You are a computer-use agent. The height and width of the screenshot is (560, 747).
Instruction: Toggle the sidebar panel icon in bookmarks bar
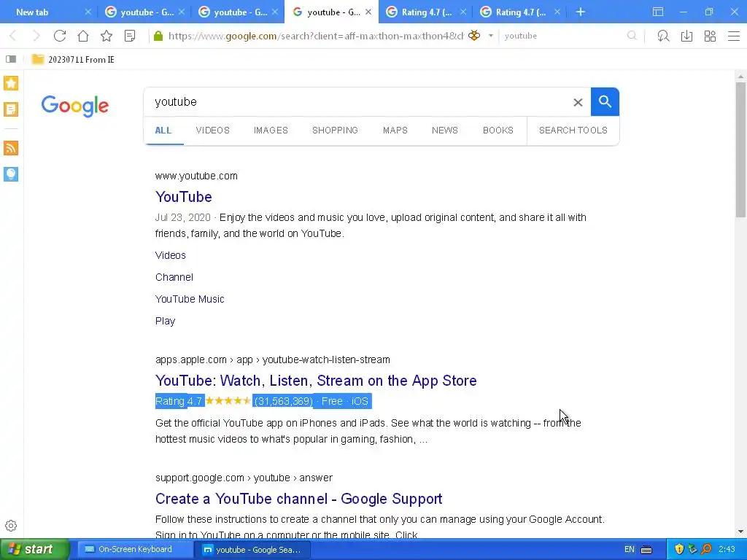[11, 59]
